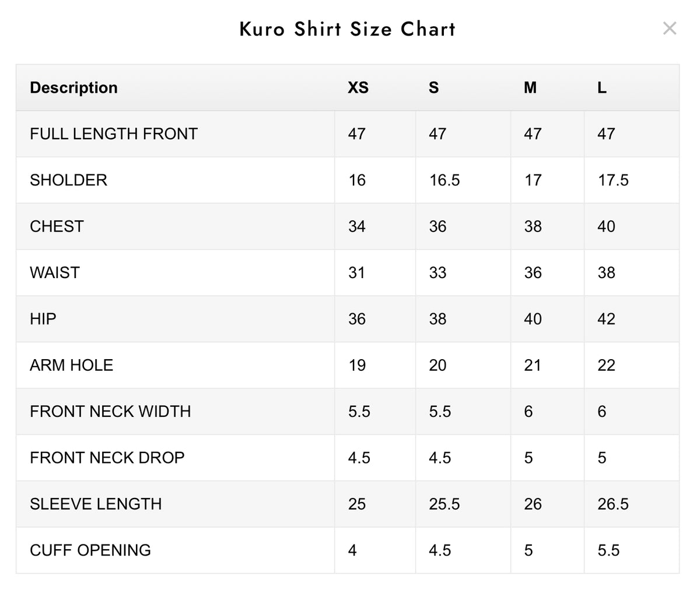Click the SLEEVE LENGTH row label
This screenshot has height=597, width=700.
(x=96, y=504)
